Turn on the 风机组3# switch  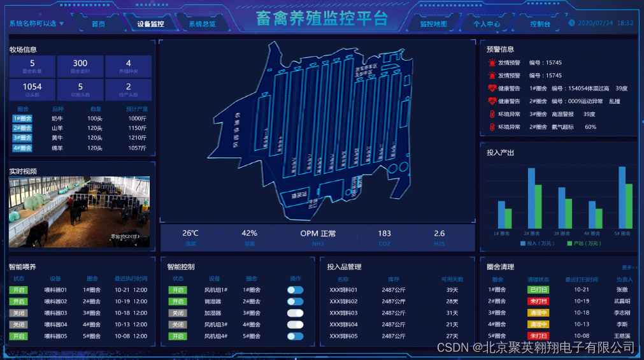[x=296, y=324]
